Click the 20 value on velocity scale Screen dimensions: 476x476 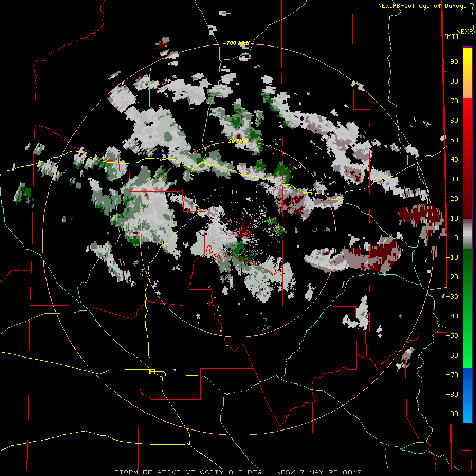point(454,199)
